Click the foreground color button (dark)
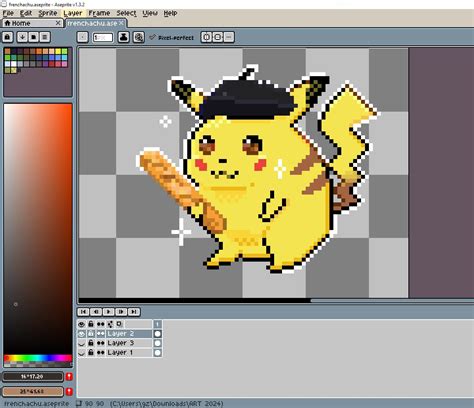The image size is (474, 408). click(32, 377)
